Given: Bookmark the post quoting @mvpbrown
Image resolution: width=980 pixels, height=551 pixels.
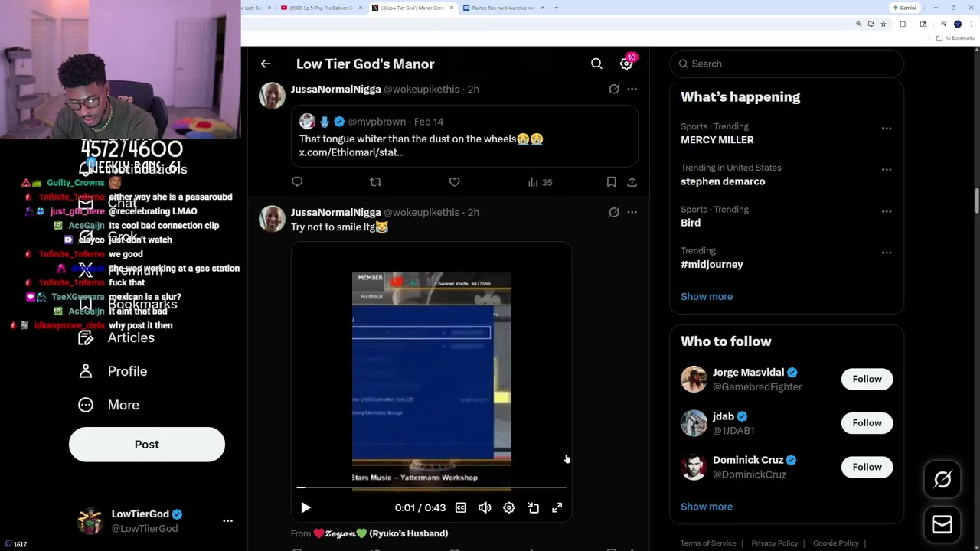Looking at the screenshot, I should coord(611,182).
